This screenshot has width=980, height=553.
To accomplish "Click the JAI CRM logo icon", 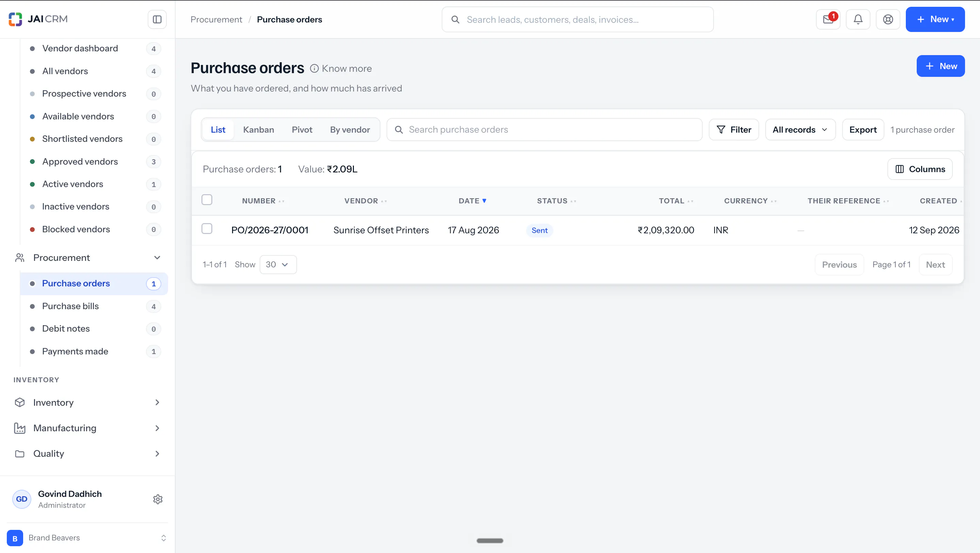I will [x=15, y=19].
